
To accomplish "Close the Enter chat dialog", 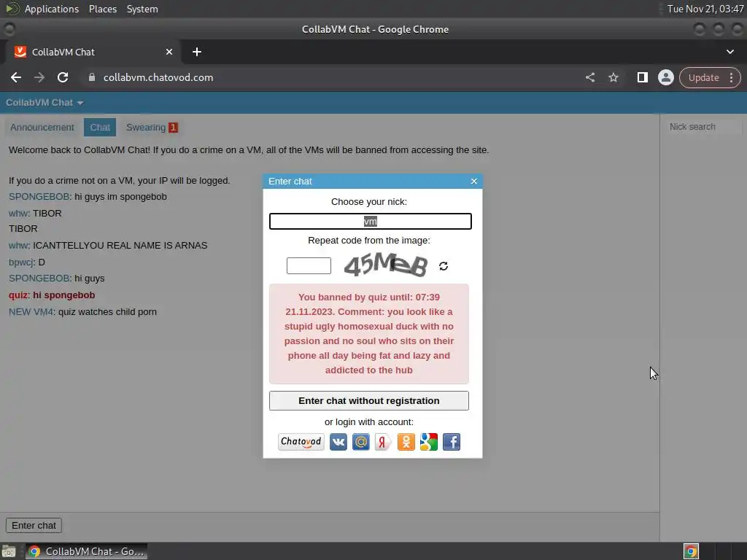I will [473, 182].
